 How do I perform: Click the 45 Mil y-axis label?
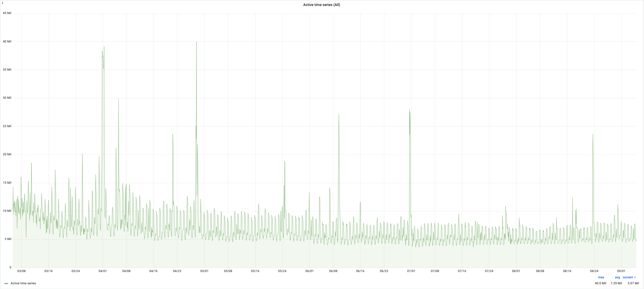click(7, 13)
